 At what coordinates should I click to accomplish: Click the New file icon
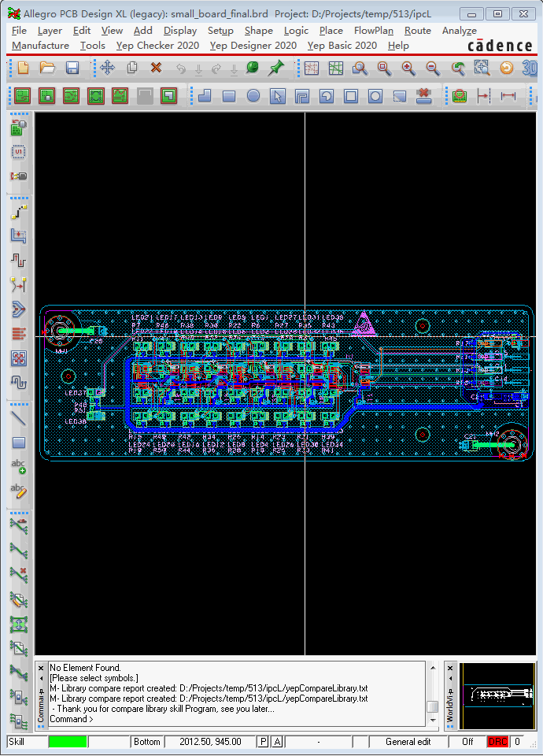point(23,68)
